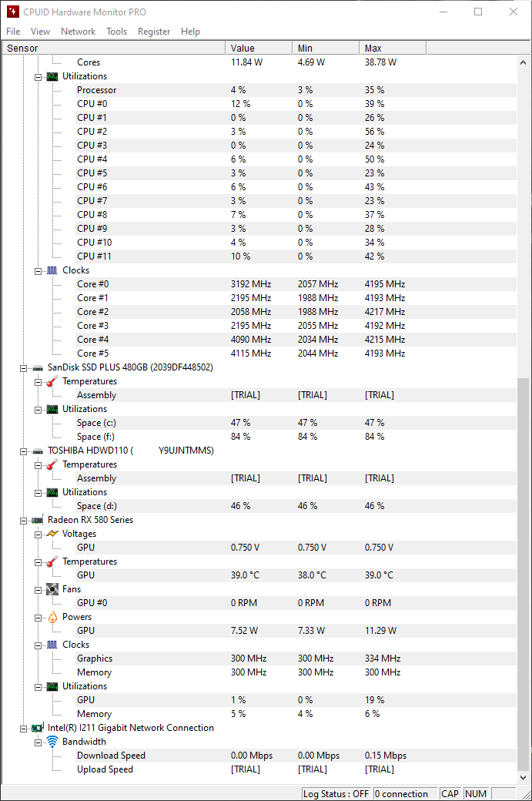Select the CPUID logo icon in title bar
Image resolution: width=532 pixels, height=801 pixels.
tap(12, 12)
